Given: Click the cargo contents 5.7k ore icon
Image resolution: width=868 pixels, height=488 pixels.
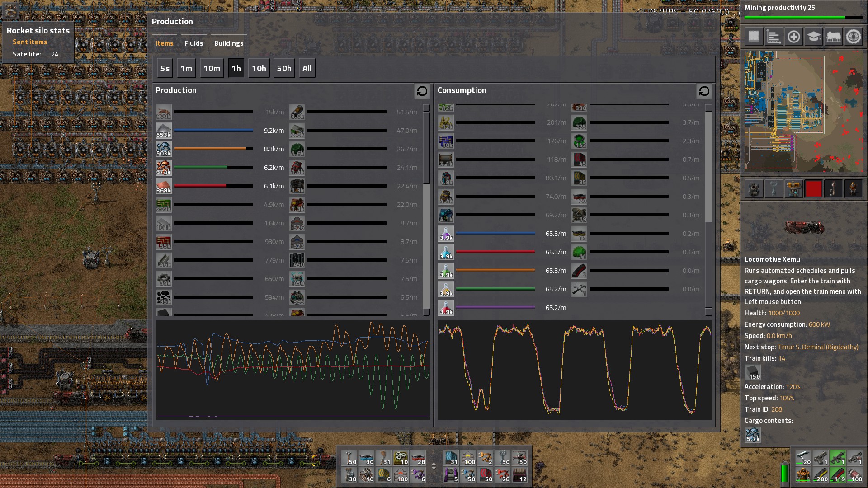Looking at the screenshot, I should pyautogui.click(x=753, y=435).
